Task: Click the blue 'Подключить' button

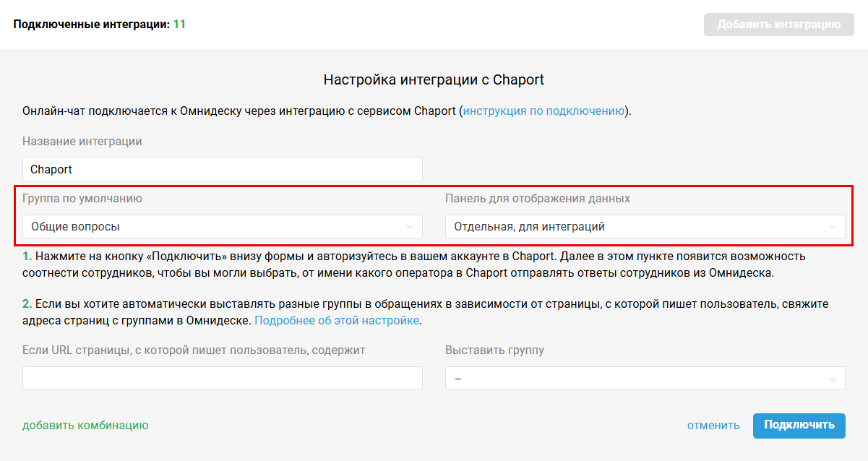Action: coord(799,426)
